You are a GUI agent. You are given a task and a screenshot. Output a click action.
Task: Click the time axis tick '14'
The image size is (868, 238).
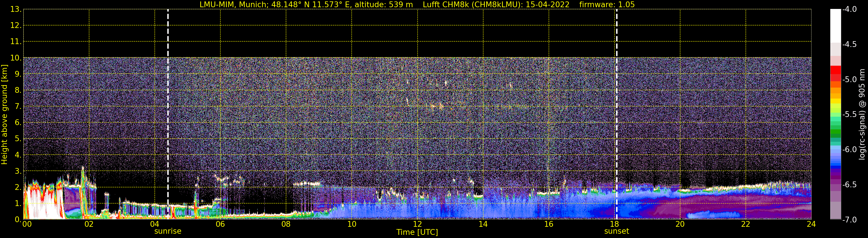(483, 224)
